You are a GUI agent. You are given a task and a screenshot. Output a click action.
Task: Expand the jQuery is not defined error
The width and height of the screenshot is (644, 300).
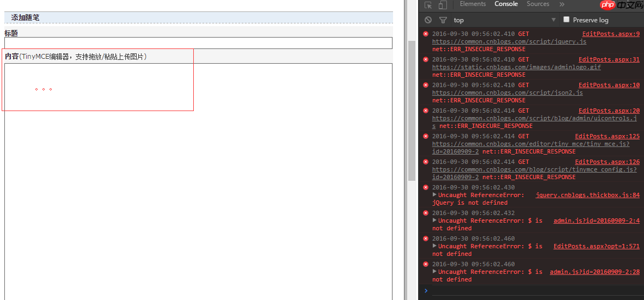(434, 195)
